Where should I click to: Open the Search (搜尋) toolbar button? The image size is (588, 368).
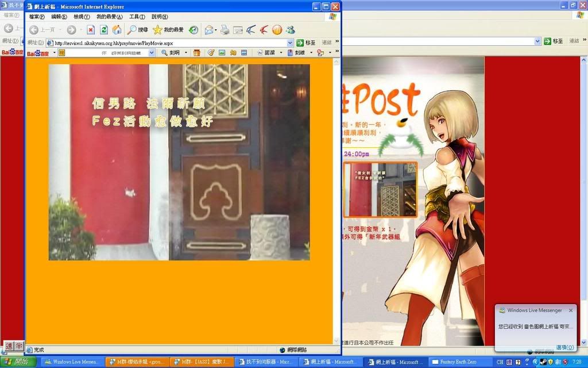coord(138,30)
